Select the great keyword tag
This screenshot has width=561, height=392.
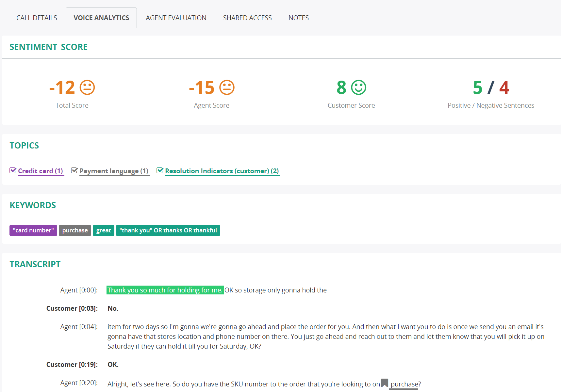tap(104, 230)
